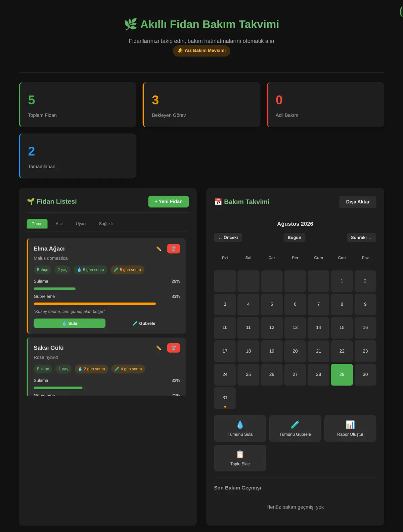Pick day 31 with the orange dot
The image size is (403, 532).
coord(225,398)
